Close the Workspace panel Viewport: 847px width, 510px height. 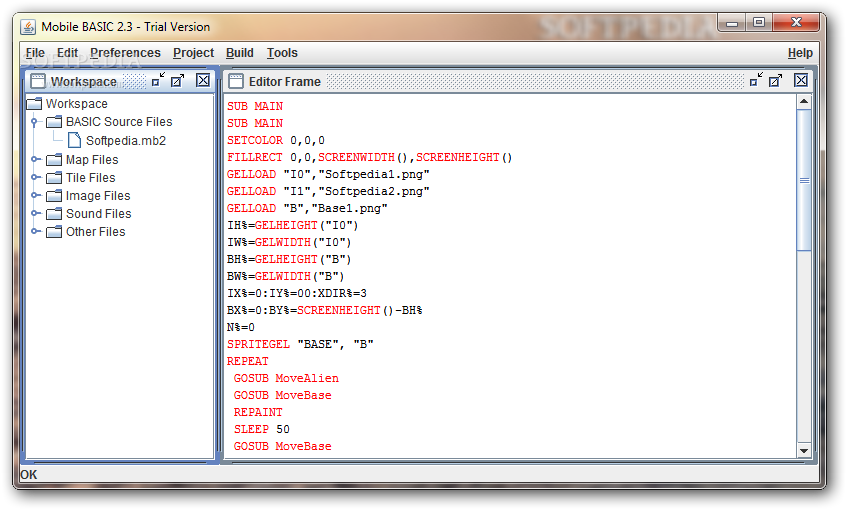click(x=203, y=80)
